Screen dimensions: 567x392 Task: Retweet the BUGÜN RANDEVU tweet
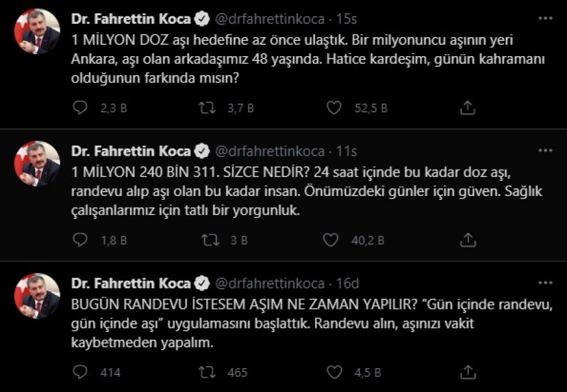point(207,372)
